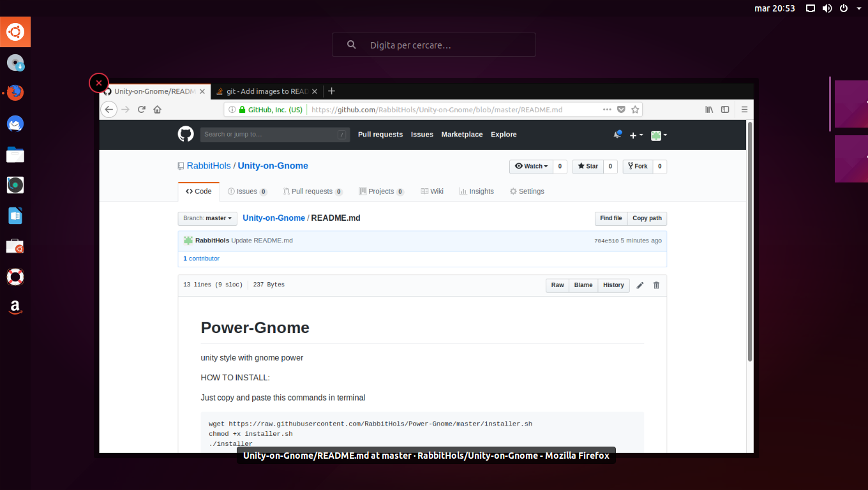The image size is (868, 490).
Task: Click the network screen icon in top bar
Action: [811, 8]
